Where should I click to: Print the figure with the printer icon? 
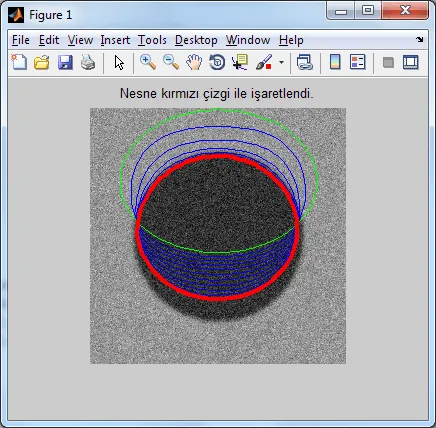point(88,62)
